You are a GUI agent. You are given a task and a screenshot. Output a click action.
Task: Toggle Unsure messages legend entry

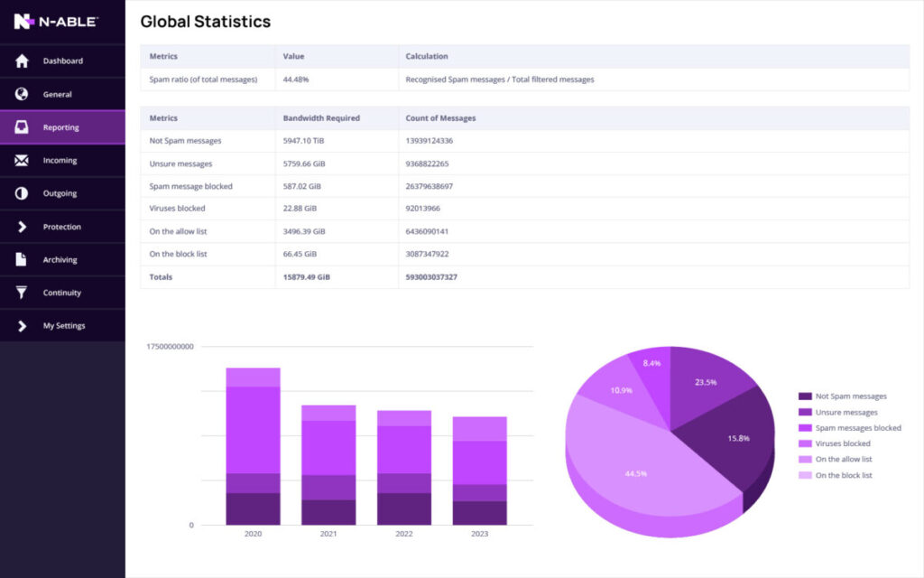coord(845,412)
